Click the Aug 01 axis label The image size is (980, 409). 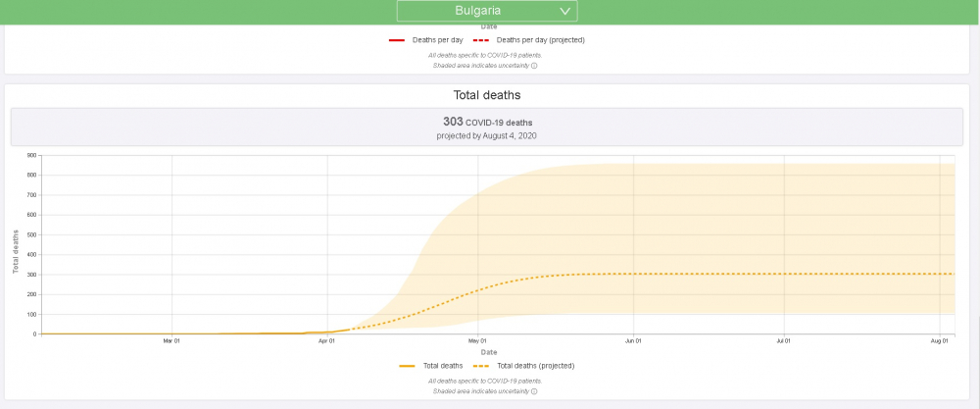pyautogui.click(x=940, y=341)
